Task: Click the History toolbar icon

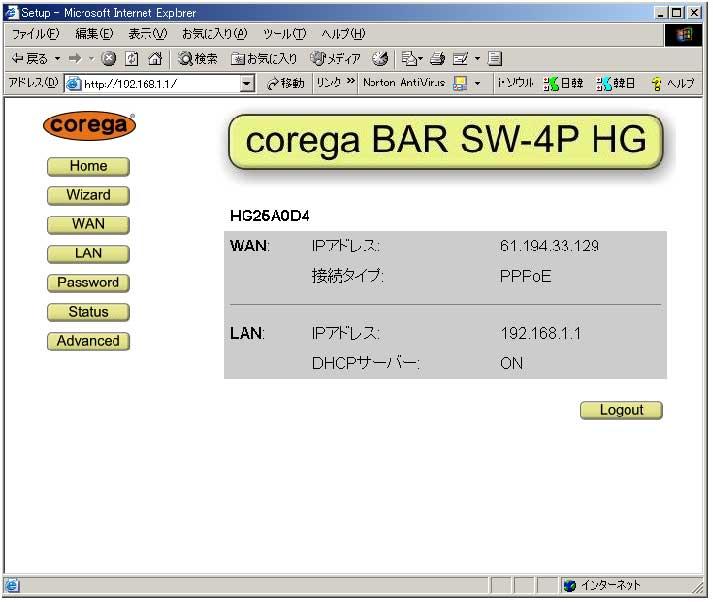Action: click(381, 59)
